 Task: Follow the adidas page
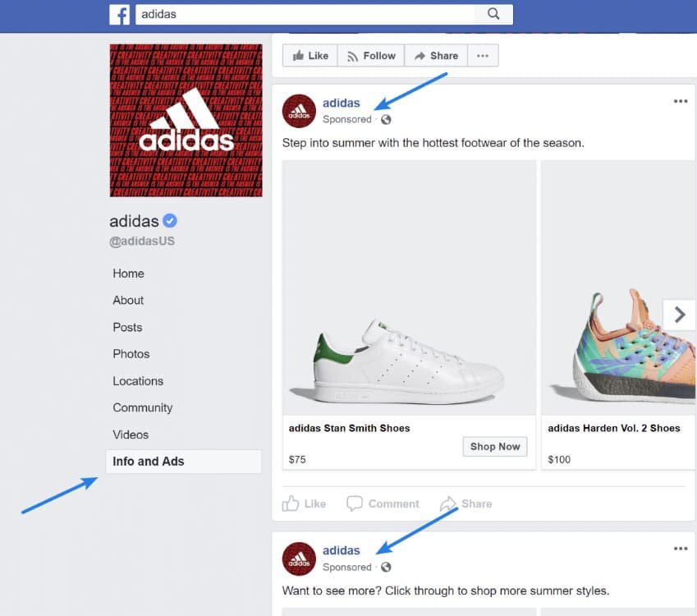click(371, 56)
